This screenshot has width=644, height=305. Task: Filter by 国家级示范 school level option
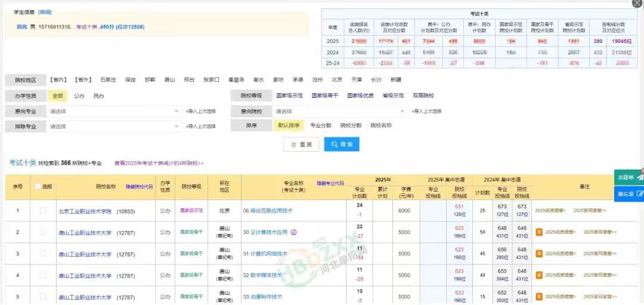pyautogui.click(x=290, y=95)
